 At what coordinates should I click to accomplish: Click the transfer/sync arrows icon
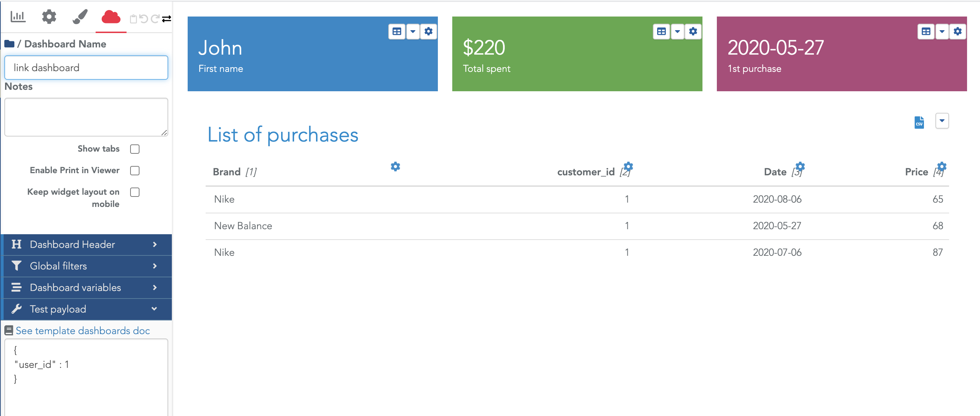coord(166,15)
